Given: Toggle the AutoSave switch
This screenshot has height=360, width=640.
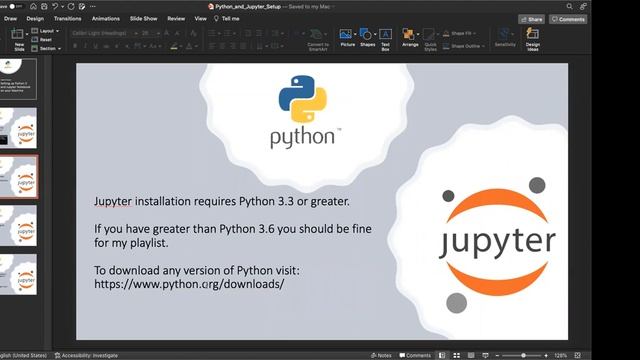Looking at the screenshot, I should (x=16, y=7).
